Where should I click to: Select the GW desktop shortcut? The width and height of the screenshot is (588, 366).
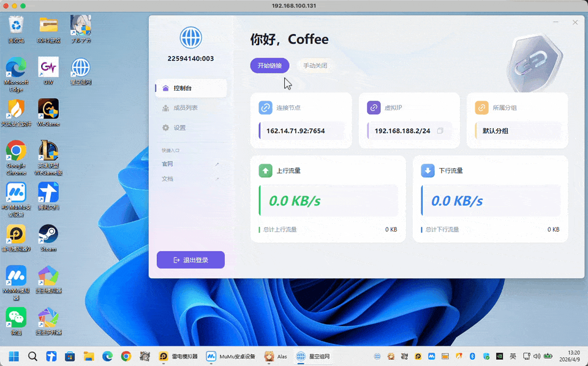point(48,71)
